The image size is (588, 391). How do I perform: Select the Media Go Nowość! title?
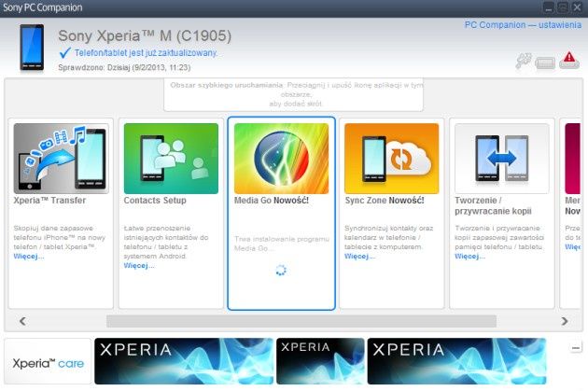click(272, 201)
